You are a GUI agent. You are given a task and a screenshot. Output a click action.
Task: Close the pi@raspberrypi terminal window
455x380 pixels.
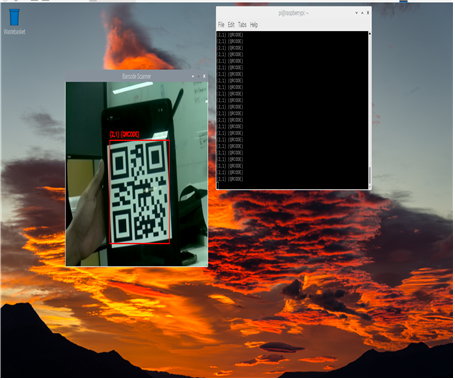point(368,13)
